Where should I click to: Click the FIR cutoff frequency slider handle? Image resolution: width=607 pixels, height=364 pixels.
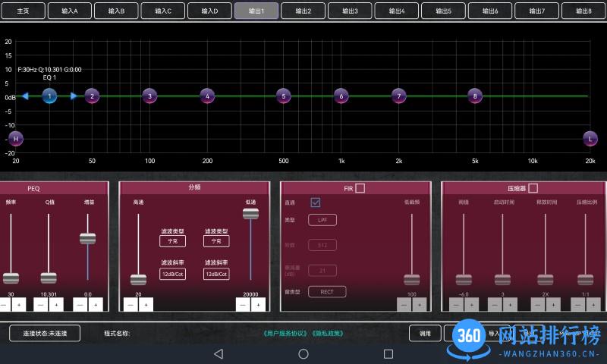411,279
